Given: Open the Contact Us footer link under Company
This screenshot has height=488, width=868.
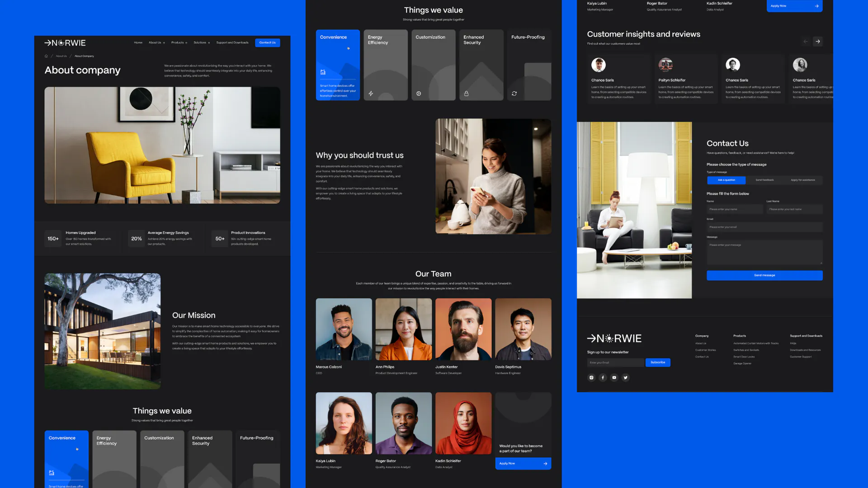Looking at the screenshot, I should pyautogui.click(x=702, y=357).
